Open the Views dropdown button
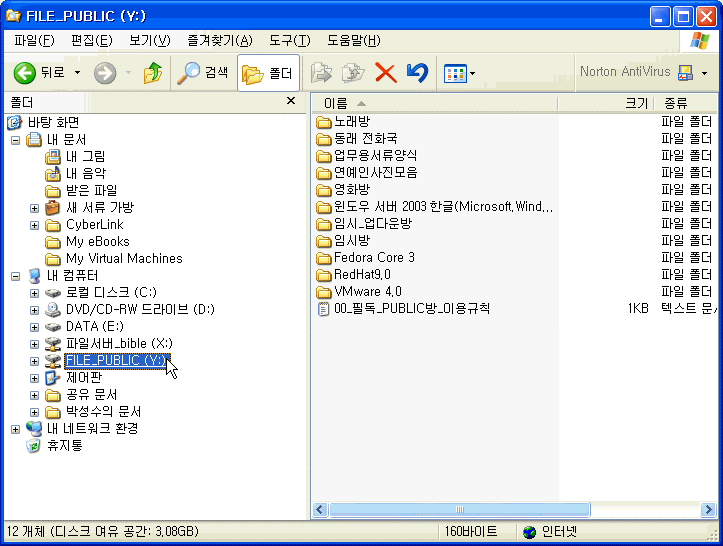 point(459,73)
